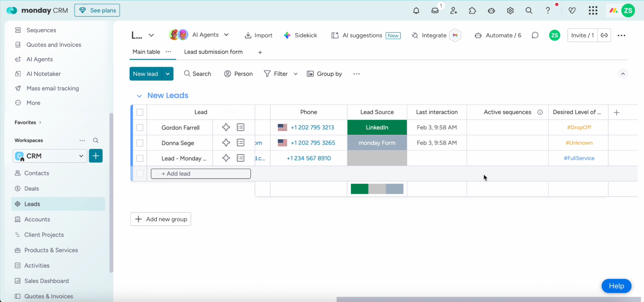Open the inbox tray icon
The height and width of the screenshot is (302, 644).
click(x=435, y=10)
